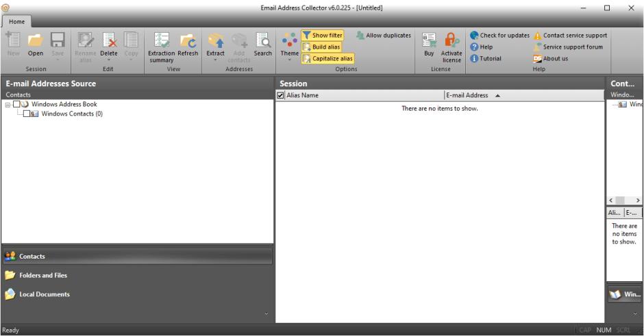Select the Windows Address Book tree item
644x336 pixels.
pyautogui.click(x=64, y=104)
